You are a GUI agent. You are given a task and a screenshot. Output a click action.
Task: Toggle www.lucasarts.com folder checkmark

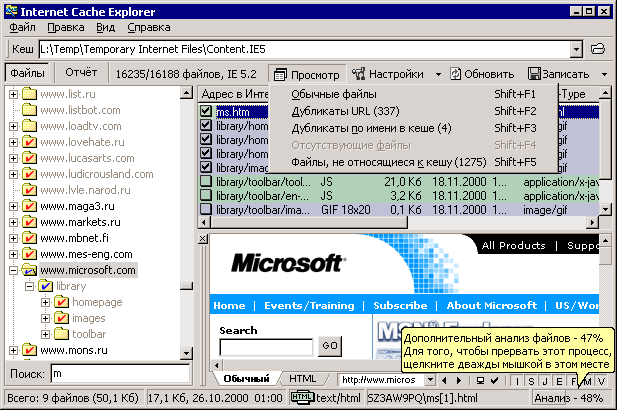(30, 158)
